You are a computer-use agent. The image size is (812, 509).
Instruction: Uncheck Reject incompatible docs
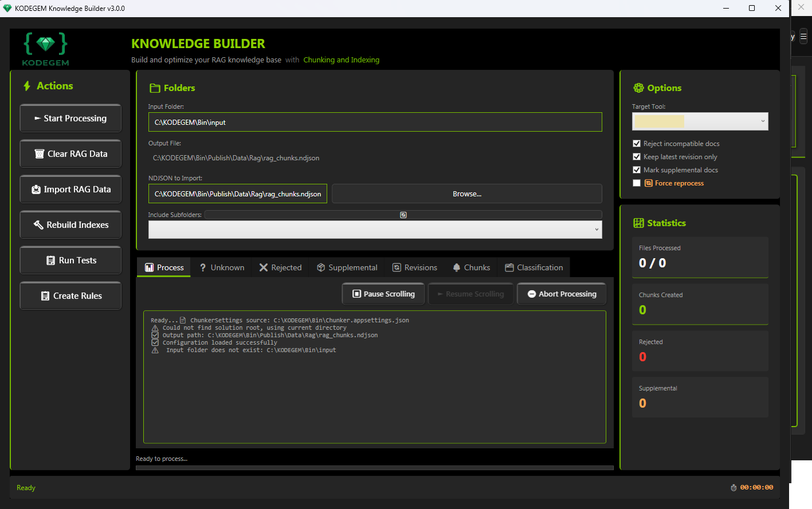click(637, 144)
